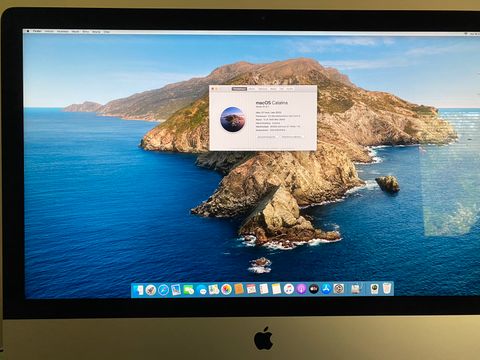Click Apple logo in menu bar
The width and height of the screenshot is (480, 360).
[28, 31]
